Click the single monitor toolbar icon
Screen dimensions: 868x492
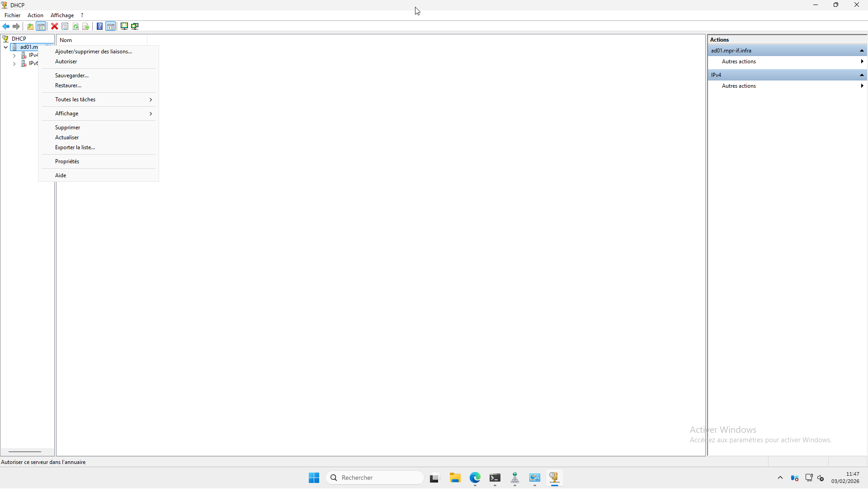click(124, 26)
